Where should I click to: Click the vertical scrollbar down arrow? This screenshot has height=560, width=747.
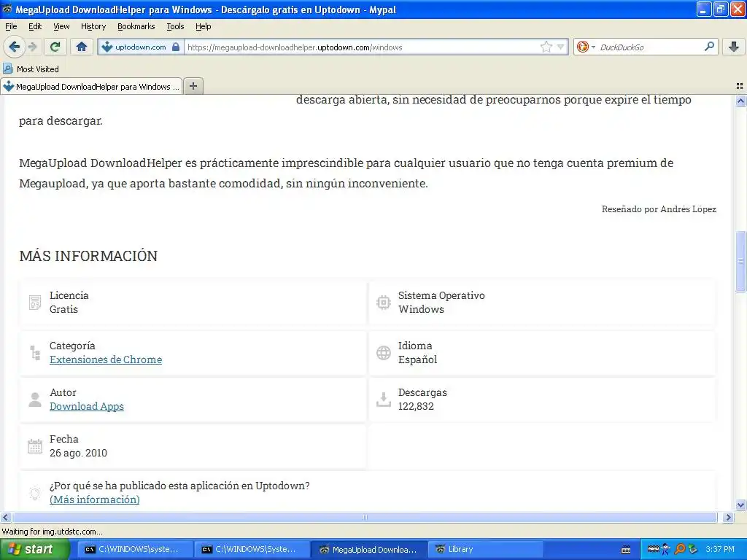(x=740, y=505)
